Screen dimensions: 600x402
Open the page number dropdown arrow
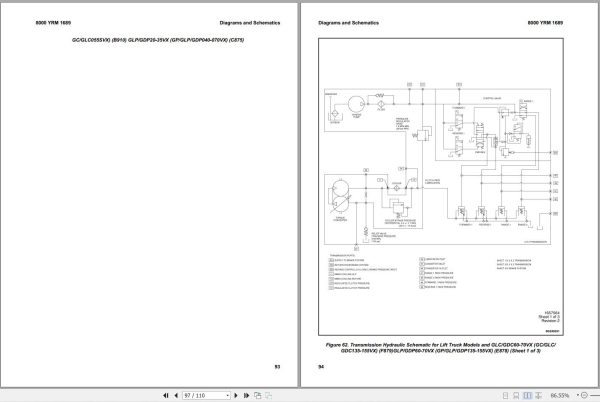click(x=228, y=395)
